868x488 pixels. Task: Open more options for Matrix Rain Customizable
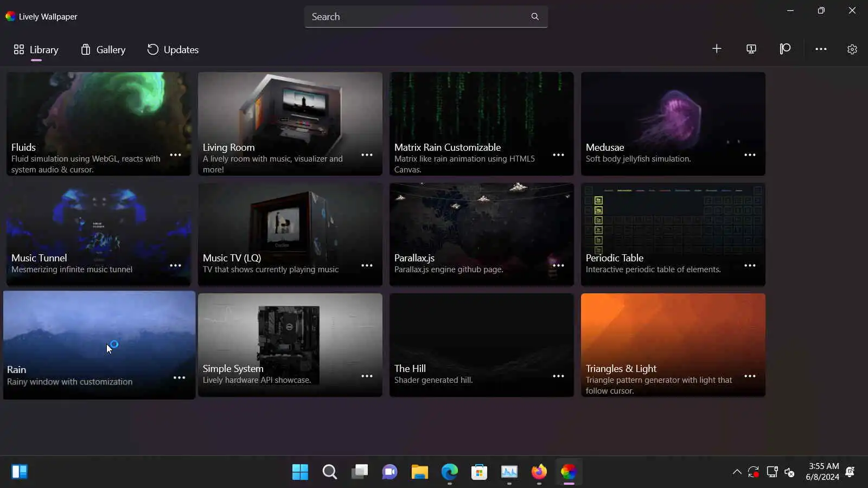click(558, 155)
